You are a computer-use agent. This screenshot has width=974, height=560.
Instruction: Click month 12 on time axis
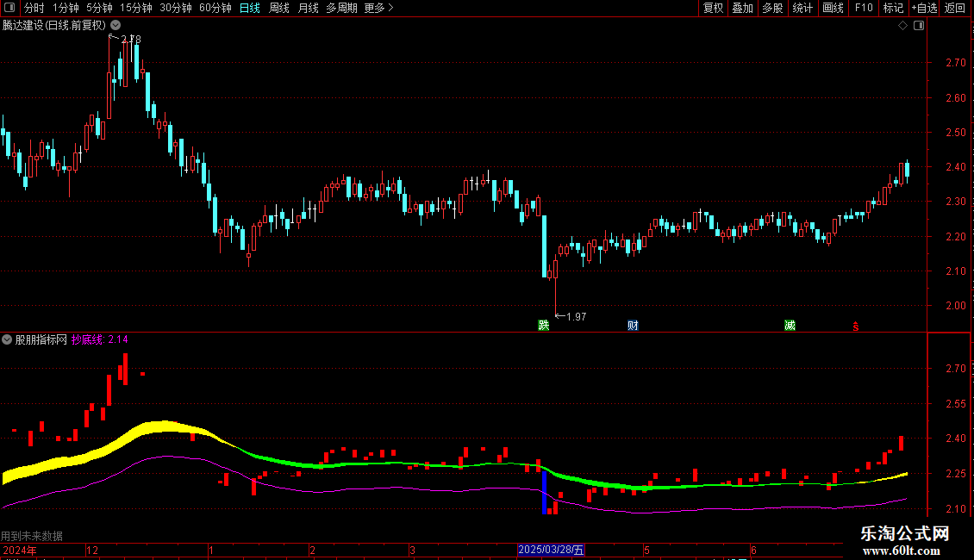point(92,550)
